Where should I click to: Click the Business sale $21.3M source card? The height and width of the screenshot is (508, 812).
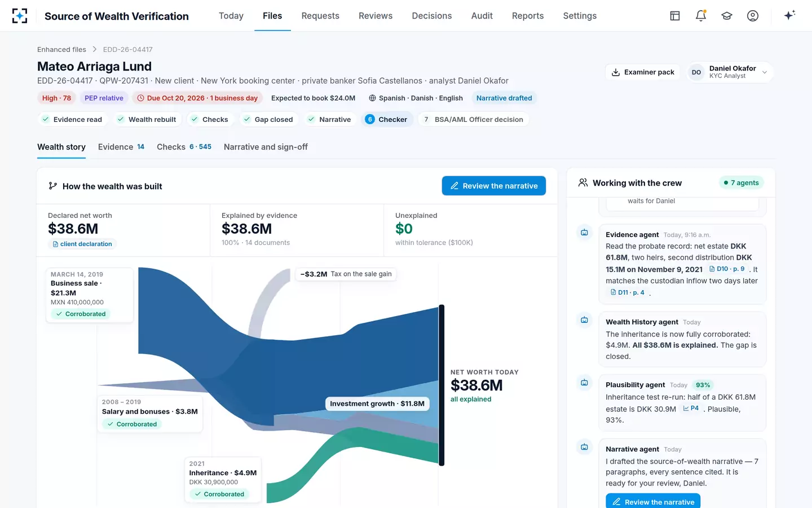point(90,295)
